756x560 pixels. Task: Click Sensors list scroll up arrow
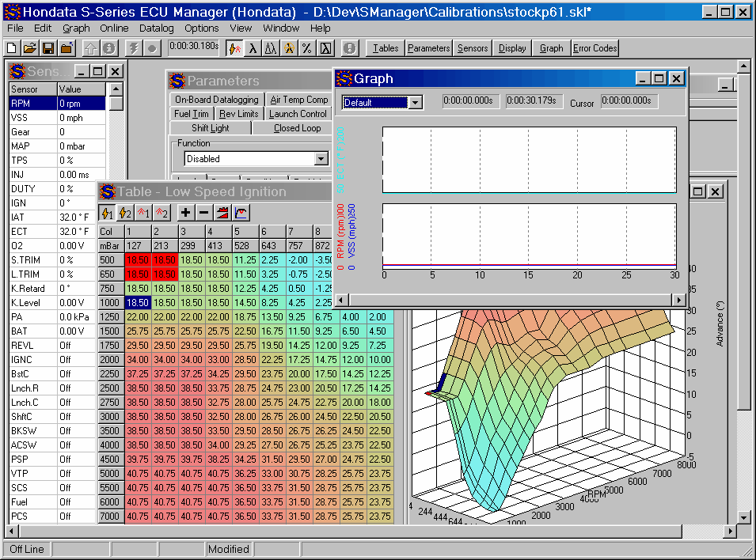coord(116,89)
